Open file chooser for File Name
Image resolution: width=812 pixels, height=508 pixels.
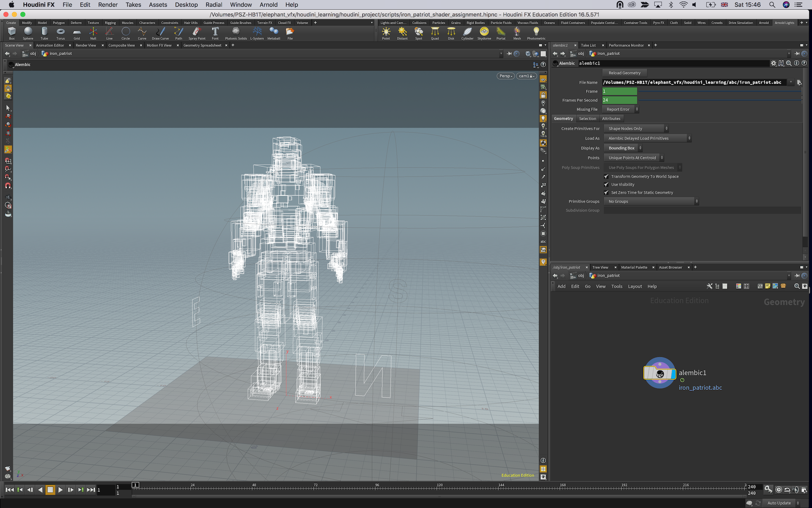(799, 83)
